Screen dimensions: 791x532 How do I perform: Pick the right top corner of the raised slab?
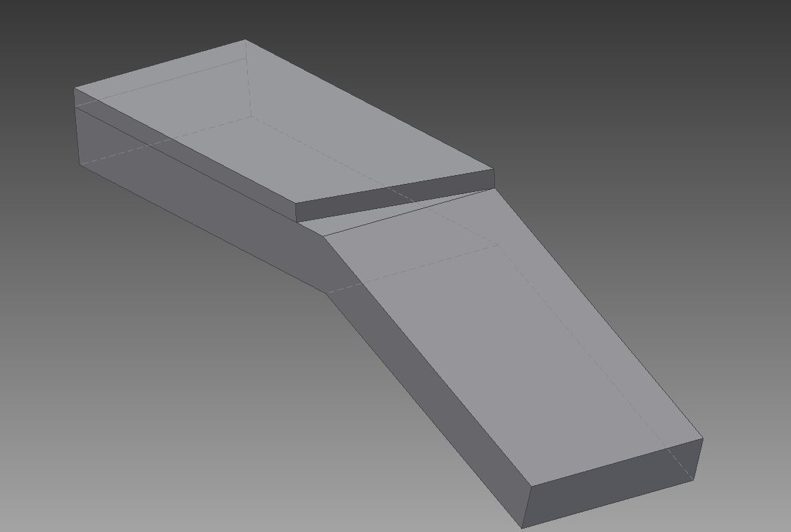(494, 170)
